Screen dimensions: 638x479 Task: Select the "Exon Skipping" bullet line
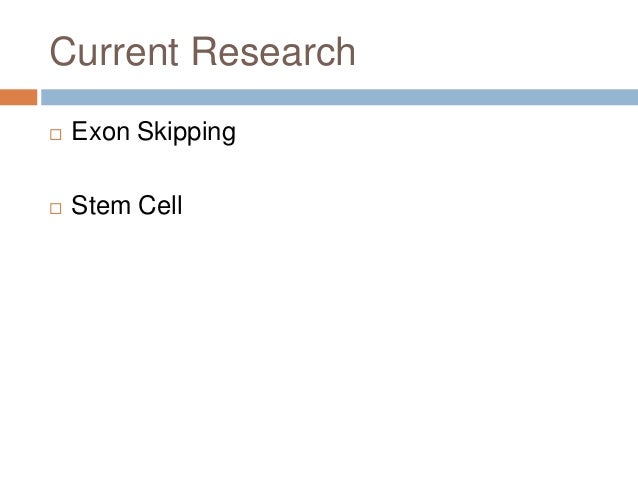click(153, 132)
